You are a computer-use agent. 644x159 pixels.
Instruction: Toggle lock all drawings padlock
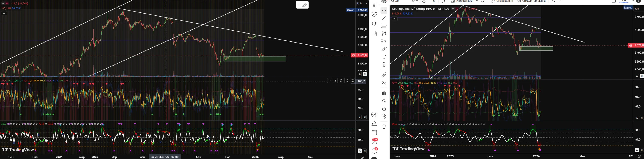point(384,109)
